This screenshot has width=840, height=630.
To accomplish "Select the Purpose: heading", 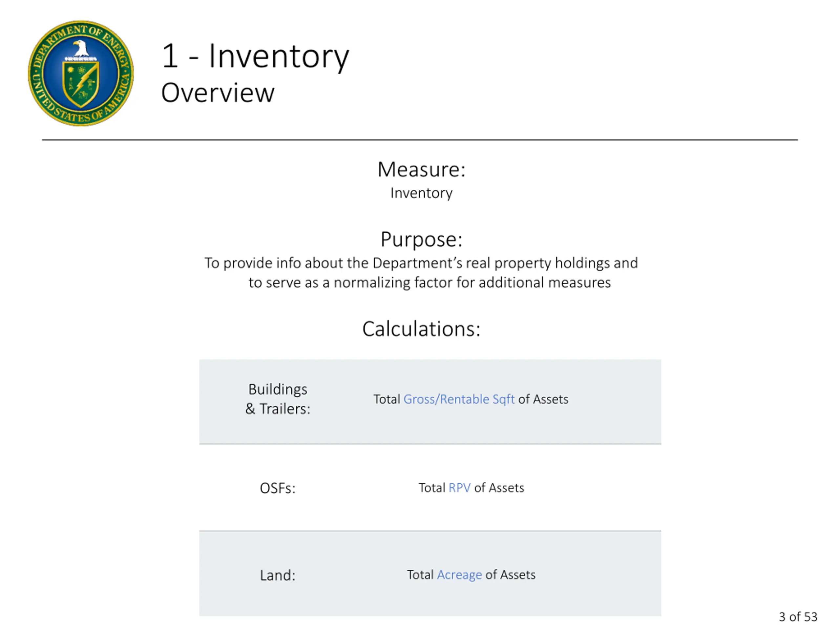I will click(421, 239).
